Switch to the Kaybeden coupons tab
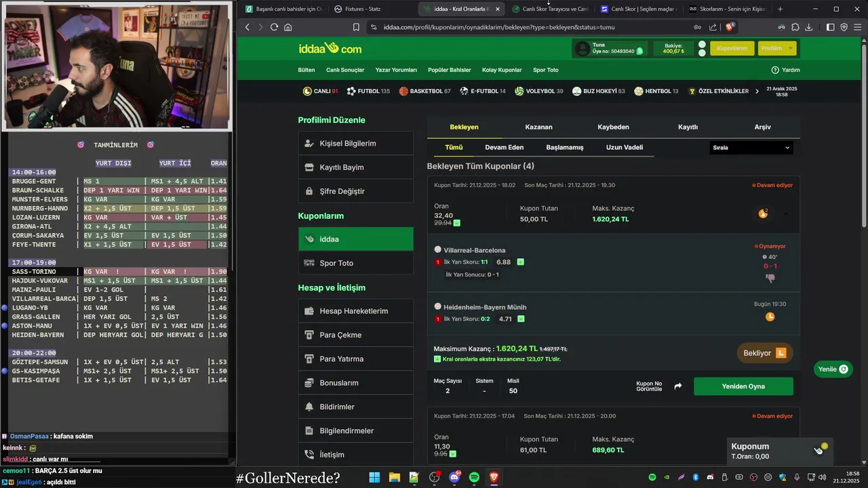 [x=613, y=127]
